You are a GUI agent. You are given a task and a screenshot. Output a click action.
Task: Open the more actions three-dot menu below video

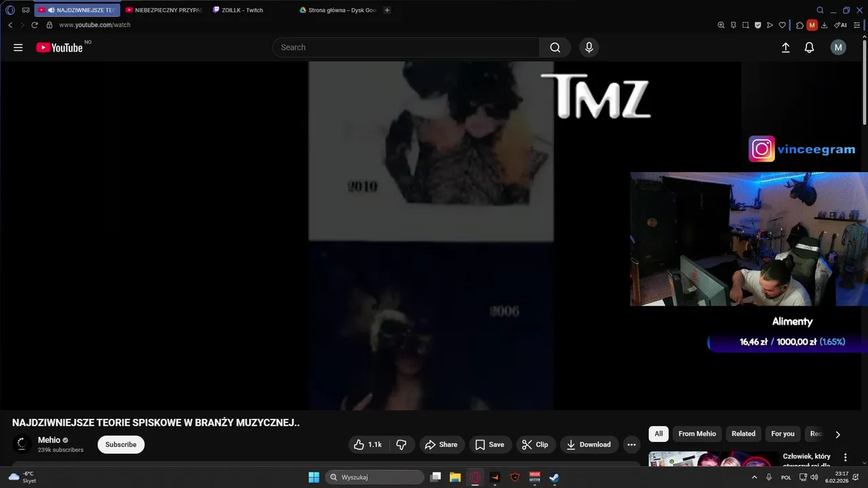point(631,445)
